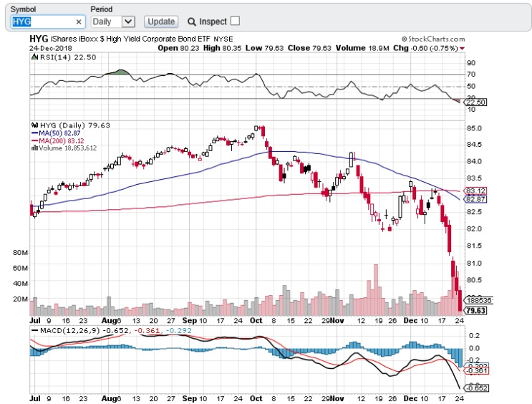Screen dimensions: 532x404
Task: Click the Update button
Action: coord(161,21)
